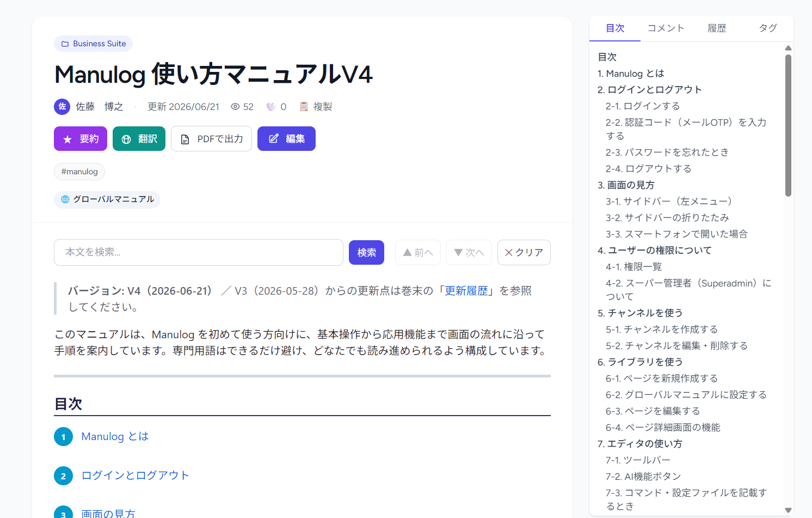Click the 複製 duplicate clipboard icon
The image size is (812, 518).
point(304,107)
